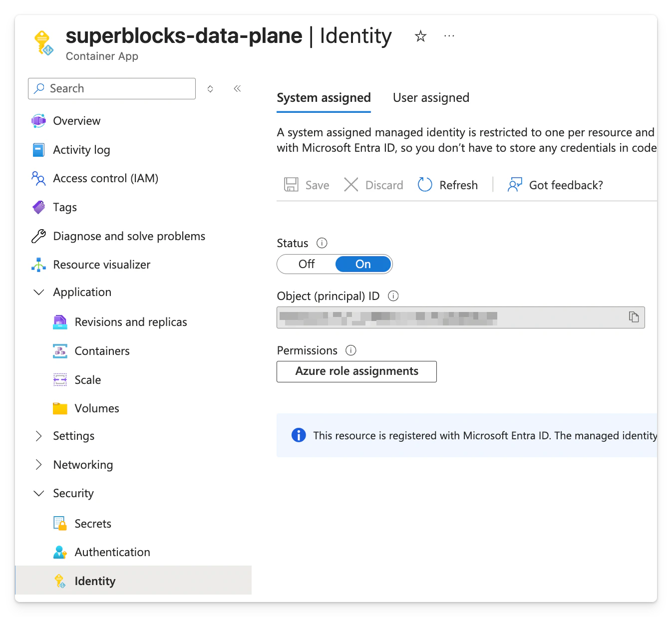The height and width of the screenshot is (617, 672).
Task: Click the Tags icon in the sidebar
Action: coord(38,207)
